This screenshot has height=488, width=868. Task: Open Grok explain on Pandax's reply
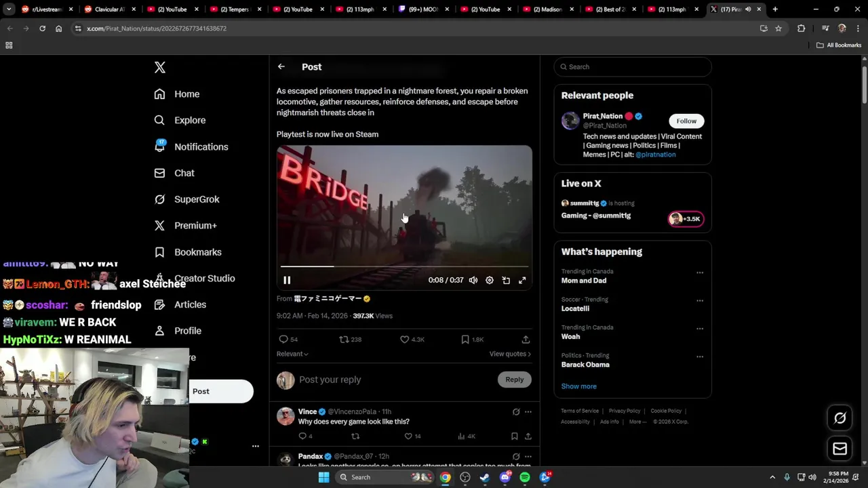coord(516,456)
